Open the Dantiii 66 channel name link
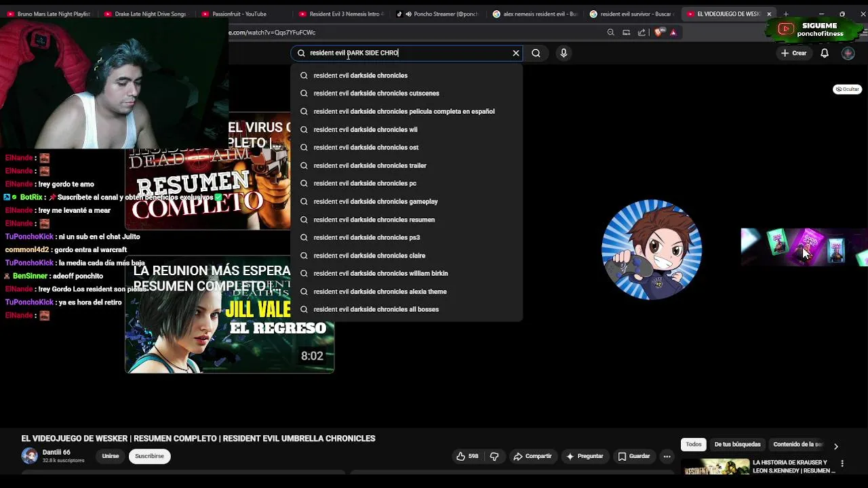 (x=56, y=452)
